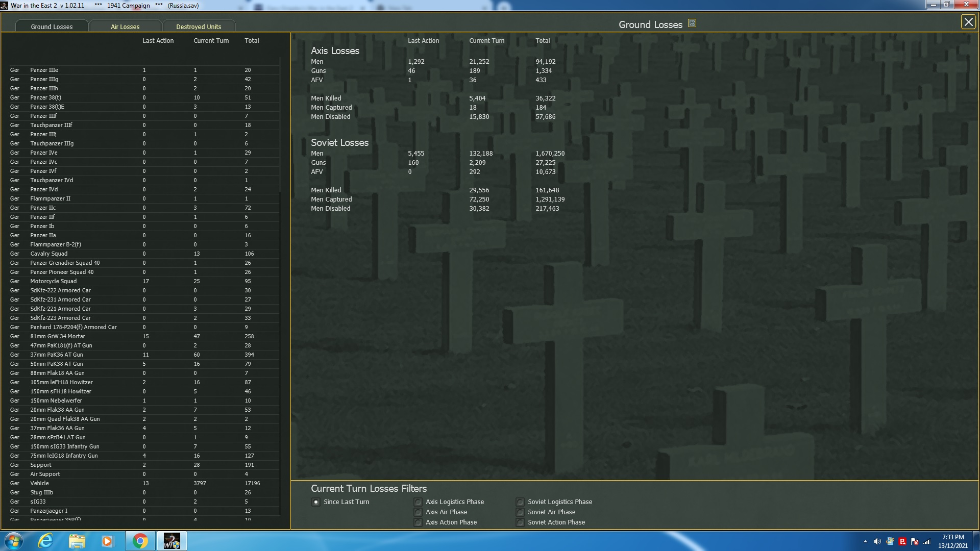Click the Windows Start button
The width and height of the screenshot is (980, 551).
coord(13,541)
